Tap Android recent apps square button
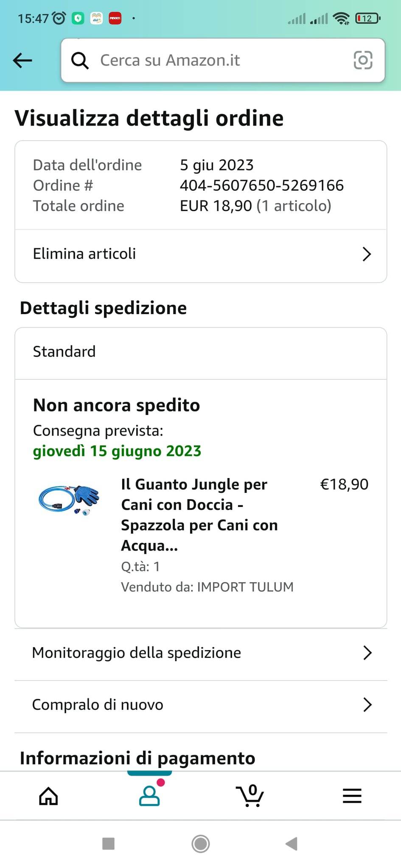This screenshot has width=401, height=868. [x=109, y=843]
